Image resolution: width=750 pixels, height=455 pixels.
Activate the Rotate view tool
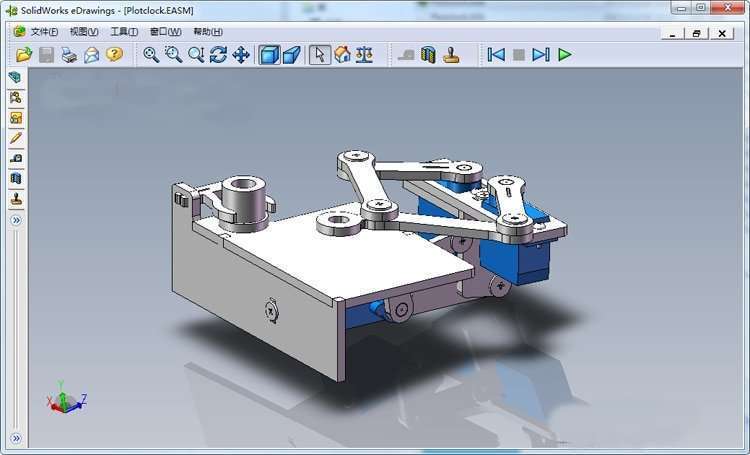coord(218,55)
